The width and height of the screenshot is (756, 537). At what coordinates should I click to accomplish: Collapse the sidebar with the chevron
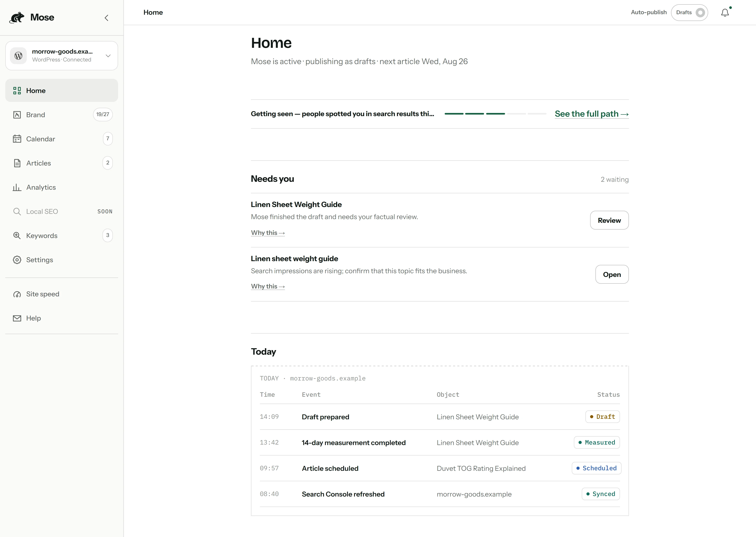point(106,18)
